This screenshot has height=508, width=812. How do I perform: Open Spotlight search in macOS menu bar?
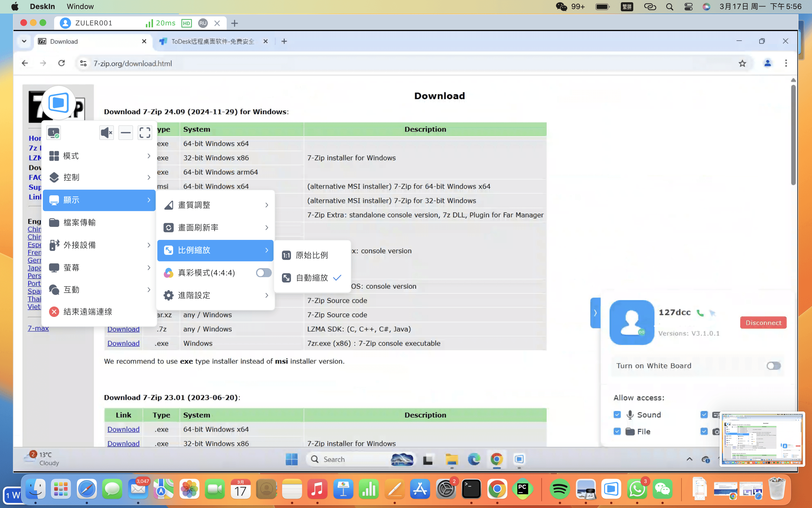669,7
